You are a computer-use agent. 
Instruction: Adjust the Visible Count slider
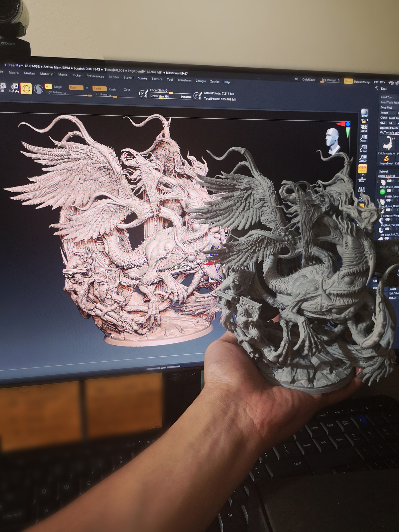tap(388, 176)
